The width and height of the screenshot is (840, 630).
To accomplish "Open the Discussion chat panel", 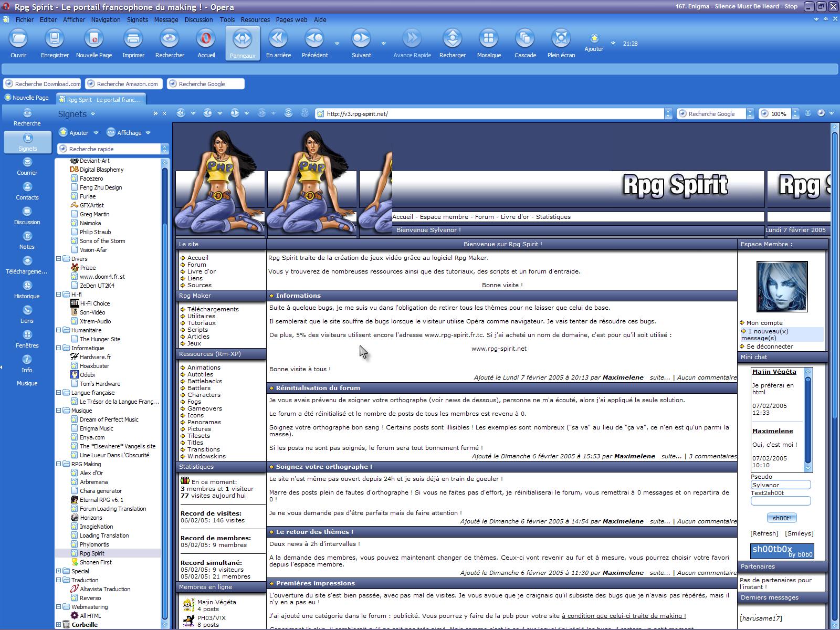I will [x=27, y=216].
